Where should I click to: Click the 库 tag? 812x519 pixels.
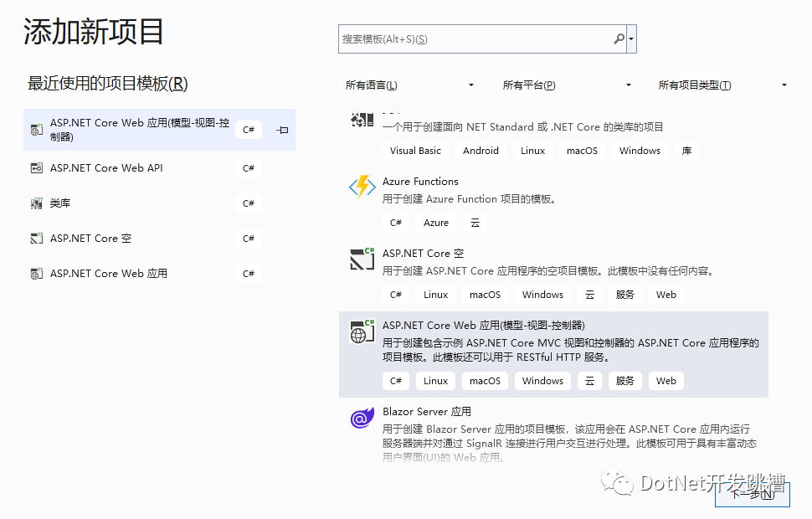pyautogui.click(x=686, y=151)
